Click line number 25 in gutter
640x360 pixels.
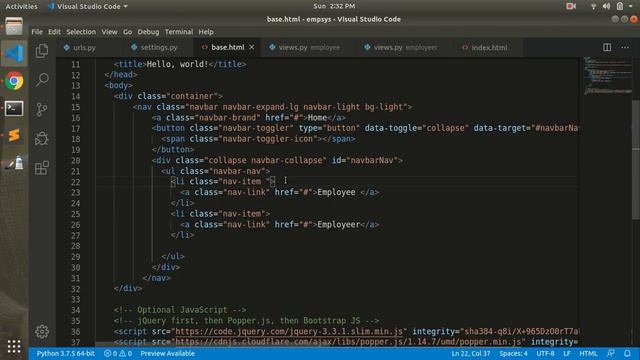coord(75,214)
